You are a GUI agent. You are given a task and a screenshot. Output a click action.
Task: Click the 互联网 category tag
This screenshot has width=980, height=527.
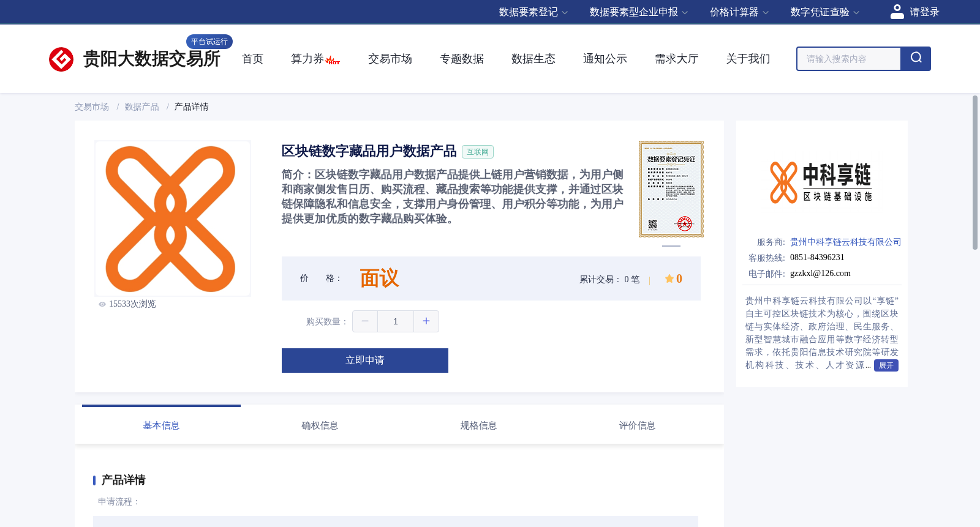point(478,152)
